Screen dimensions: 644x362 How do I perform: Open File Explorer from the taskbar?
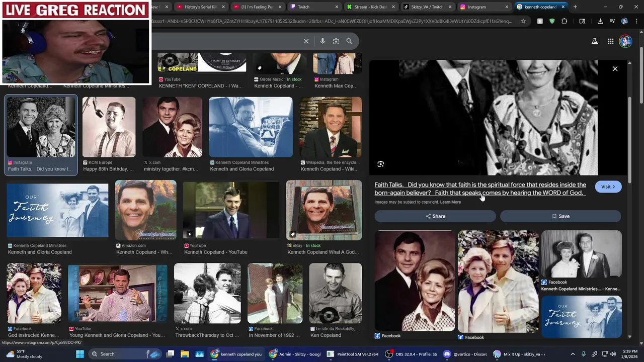tap(185, 354)
